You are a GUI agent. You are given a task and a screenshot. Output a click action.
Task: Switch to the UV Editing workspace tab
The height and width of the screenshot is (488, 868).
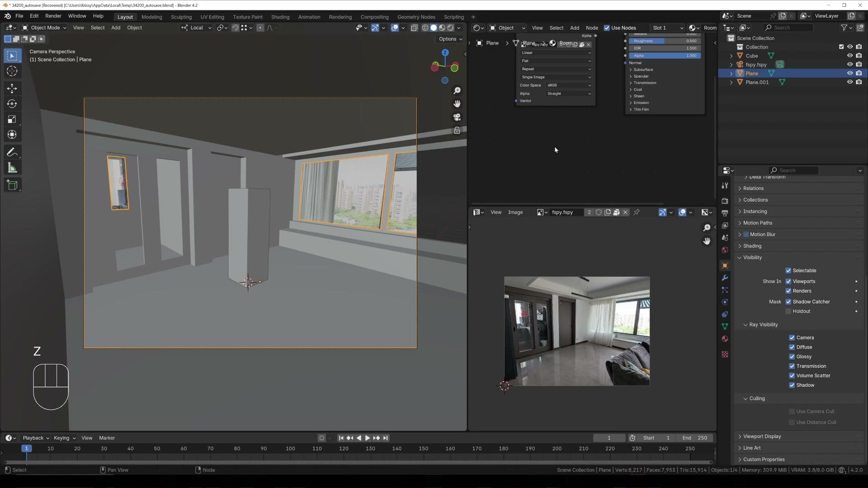point(212,17)
